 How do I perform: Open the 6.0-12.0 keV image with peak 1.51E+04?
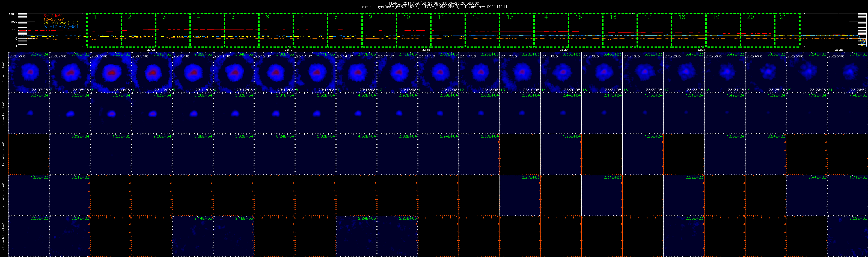684,113
